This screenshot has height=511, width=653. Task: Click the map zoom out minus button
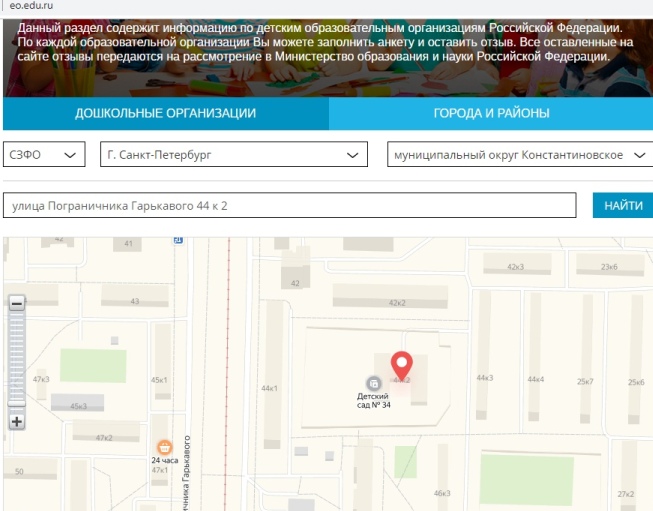[16, 303]
